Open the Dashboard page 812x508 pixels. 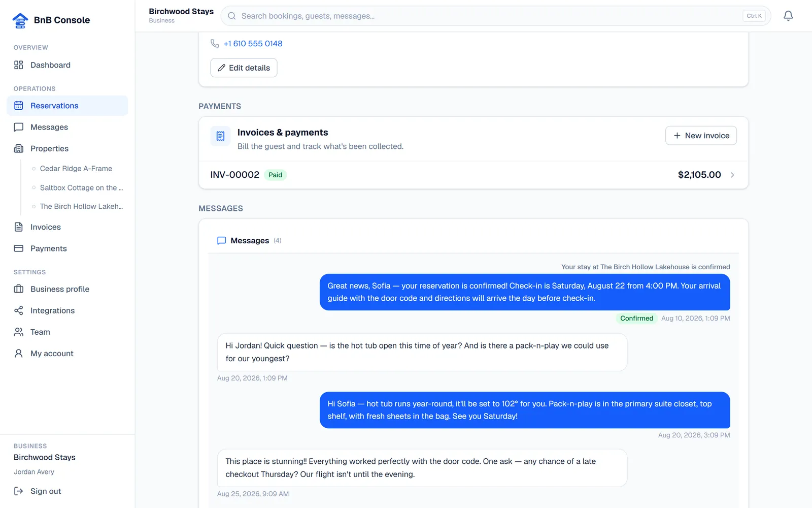coord(67,65)
